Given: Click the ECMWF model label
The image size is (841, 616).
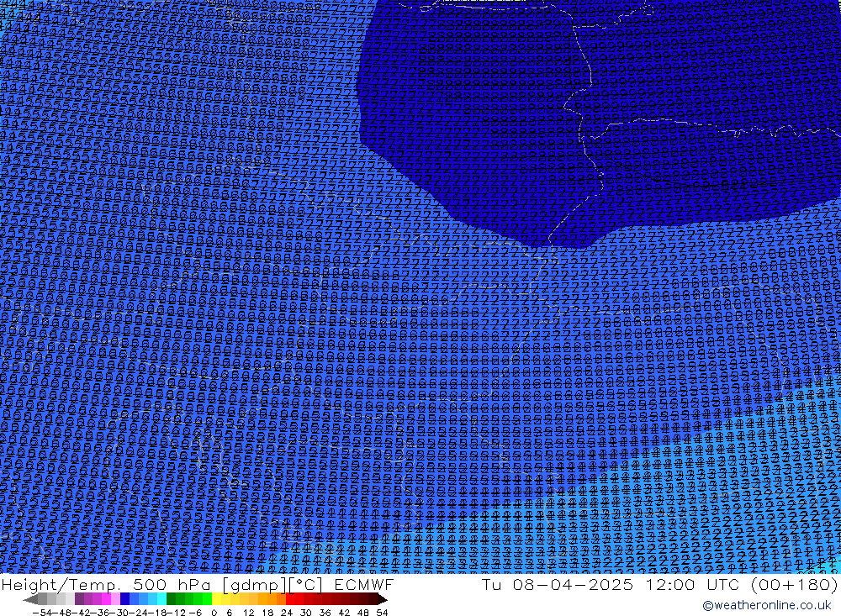Looking at the screenshot, I should [364, 585].
